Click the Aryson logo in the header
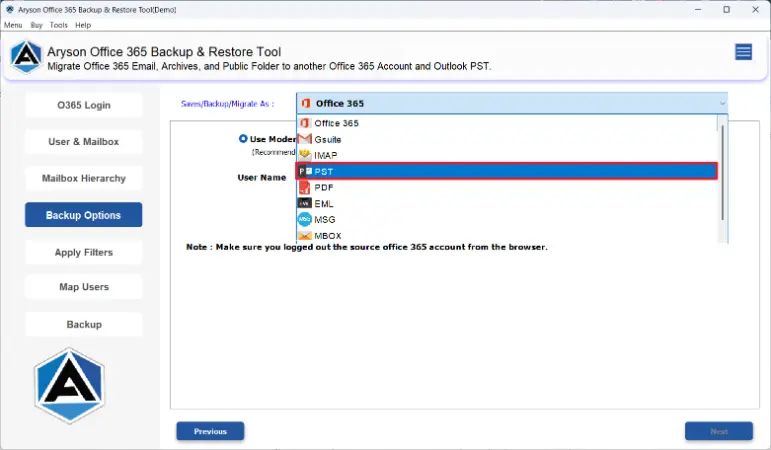Image resolution: width=771 pixels, height=450 pixels. (26, 58)
